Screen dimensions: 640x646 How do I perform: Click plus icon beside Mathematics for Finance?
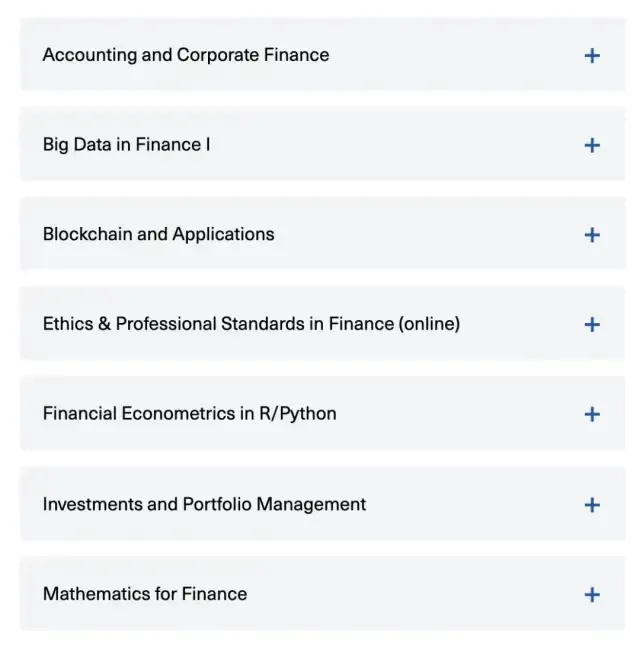(x=592, y=594)
